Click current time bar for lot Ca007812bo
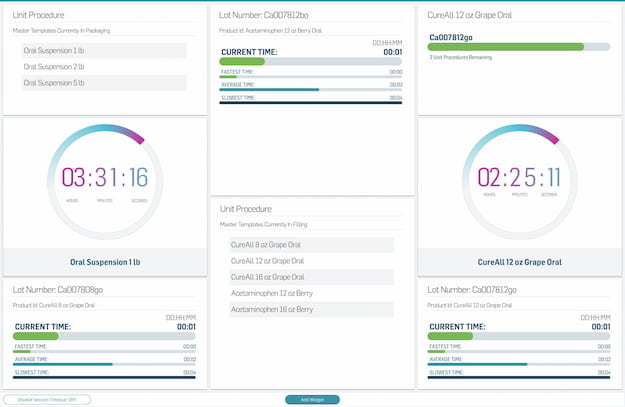This screenshot has height=407, width=625. tap(311, 61)
